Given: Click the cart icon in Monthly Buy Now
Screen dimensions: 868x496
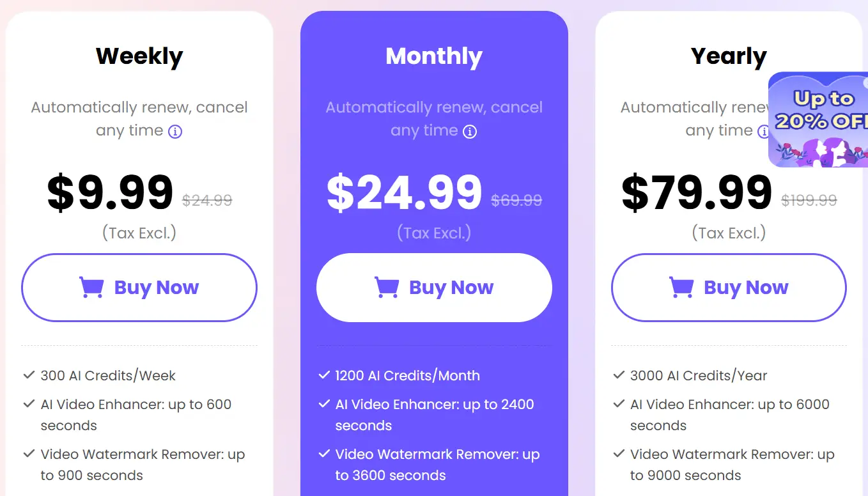Looking at the screenshot, I should 386,288.
